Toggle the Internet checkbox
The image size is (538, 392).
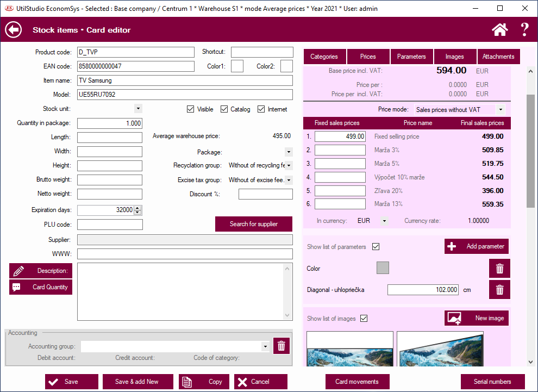tap(261, 109)
